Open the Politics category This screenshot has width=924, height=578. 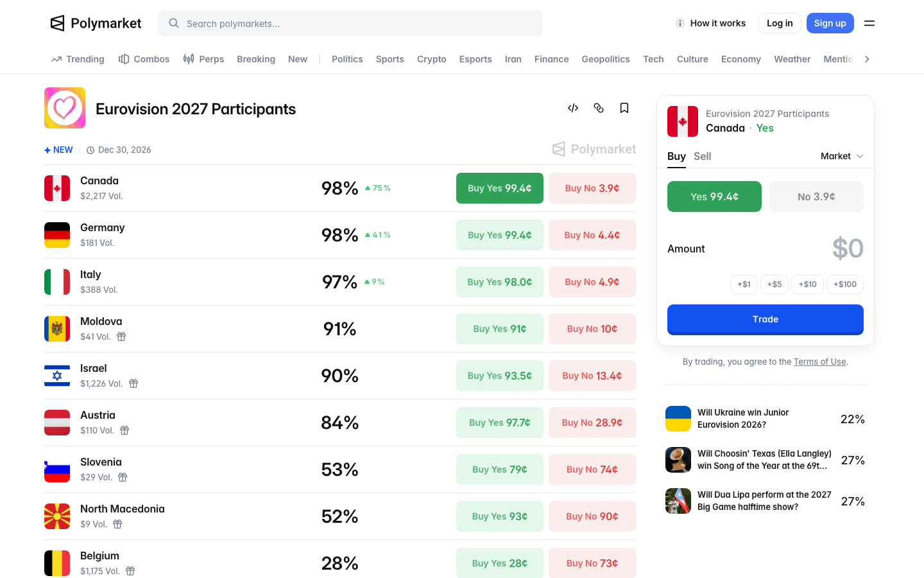(x=347, y=59)
